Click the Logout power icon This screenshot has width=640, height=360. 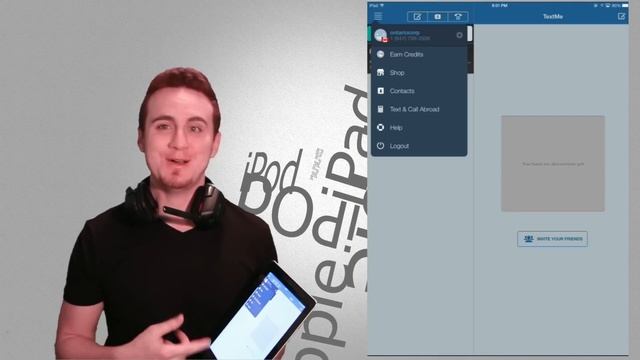pyautogui.click(x=380, y=146)
